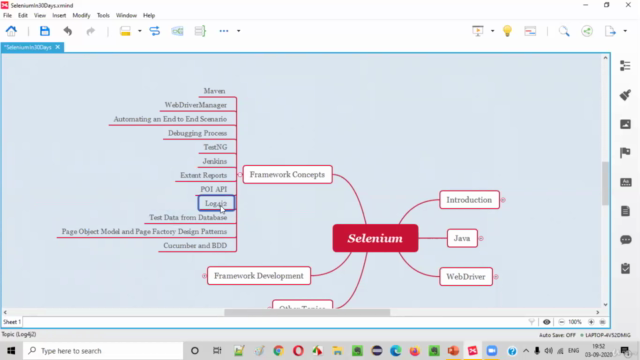
Task: Open the Window menu
Action: click(x=126, y=16)
